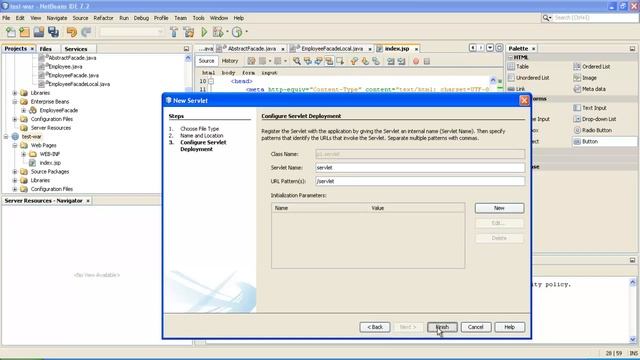Click the Save All toolbar icon

coord(53,32)
